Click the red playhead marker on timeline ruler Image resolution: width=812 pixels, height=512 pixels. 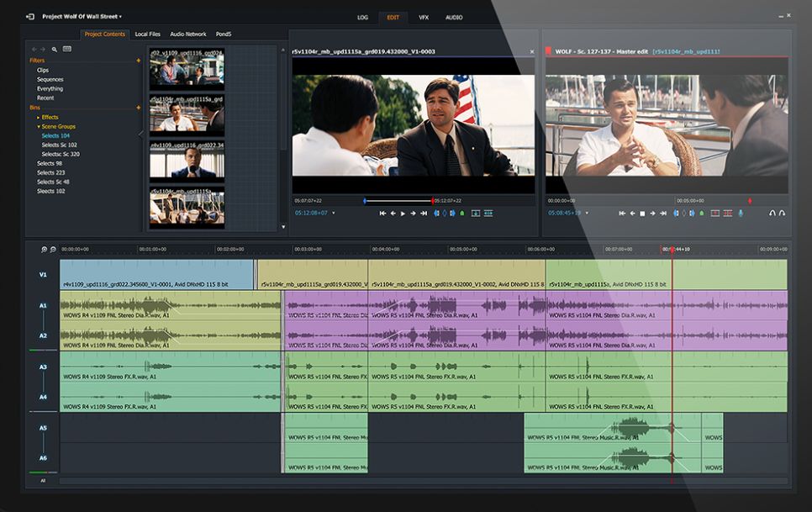point(672,250)
